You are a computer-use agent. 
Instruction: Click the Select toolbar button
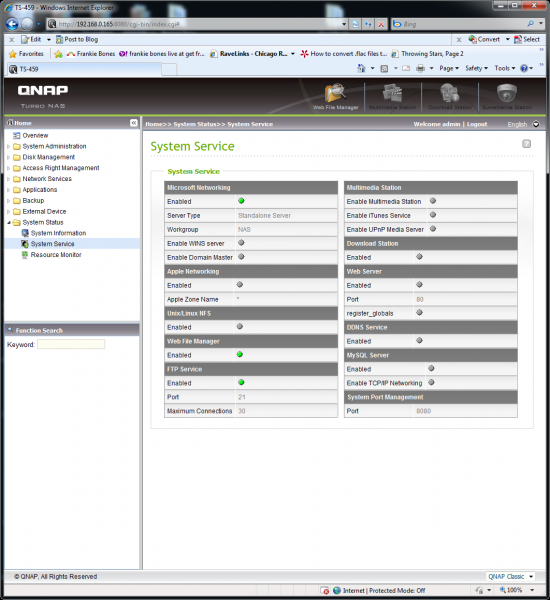point(527,39)
